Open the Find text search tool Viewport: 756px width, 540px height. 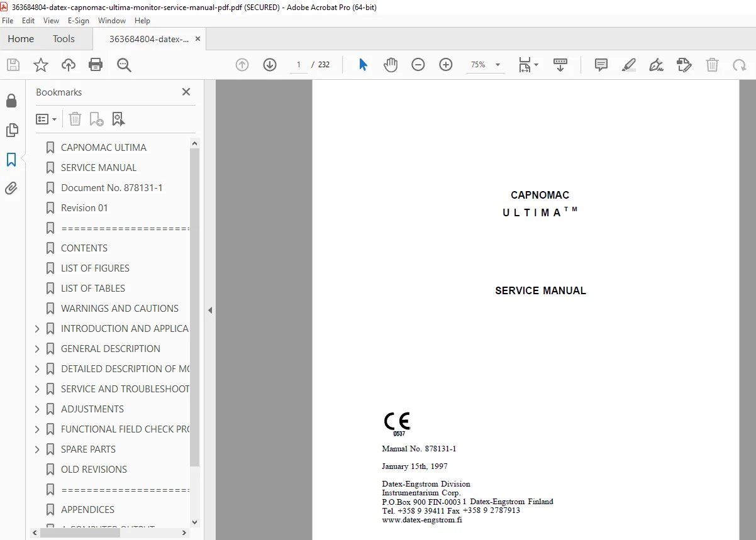coord(124,65)
